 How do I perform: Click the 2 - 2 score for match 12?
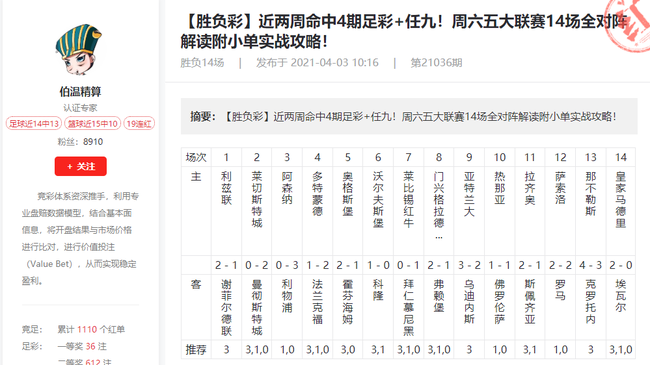[x=560, y=265]
